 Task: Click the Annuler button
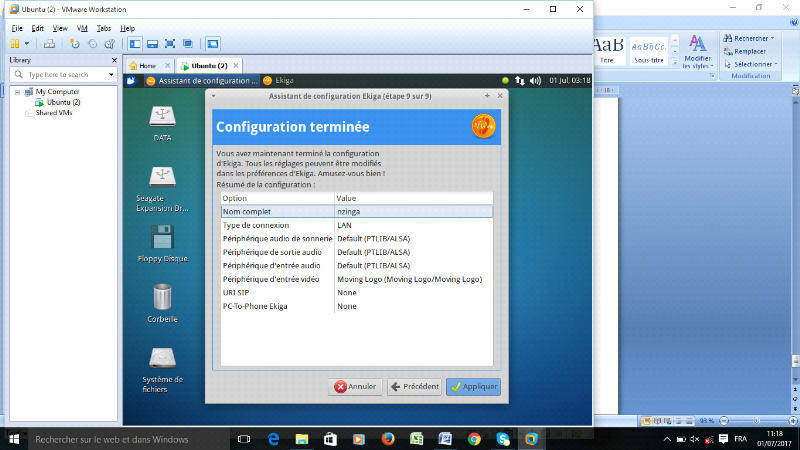(x=355, y=387)
